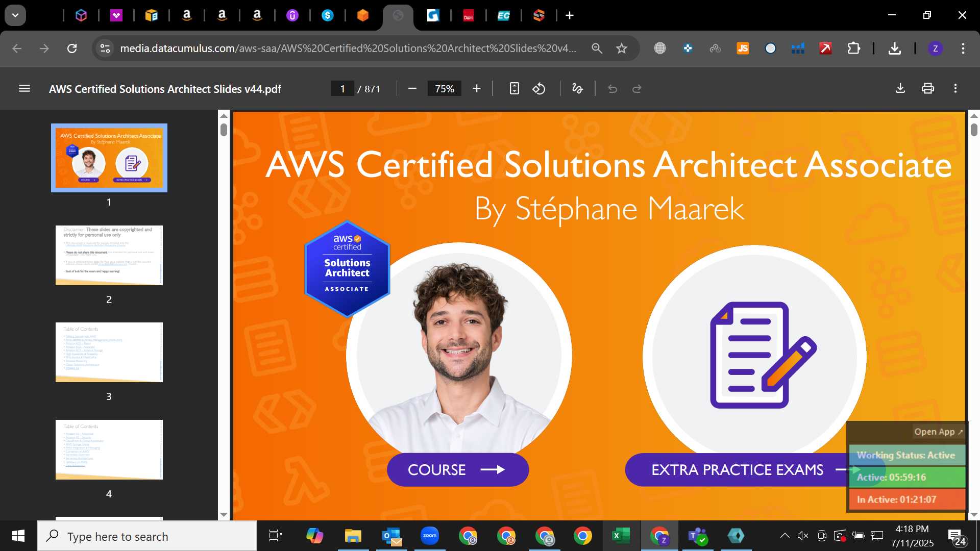980x551 pixels.
Task: Open PDF viewer more actions menu
Action: tap(955, 89)
